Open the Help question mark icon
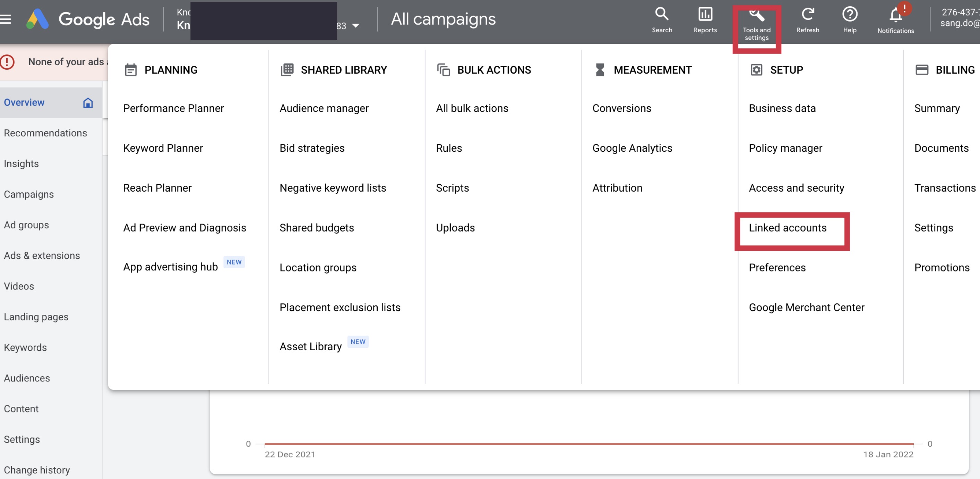Image resolution: width=980 pixels, height=479 pixels. pos(849,15)
